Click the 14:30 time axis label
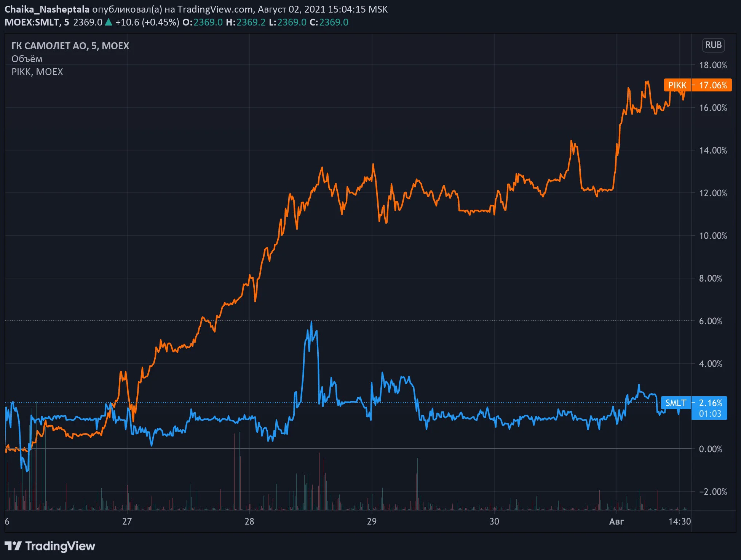The image size is (741, 560). [x=680, y=521]
